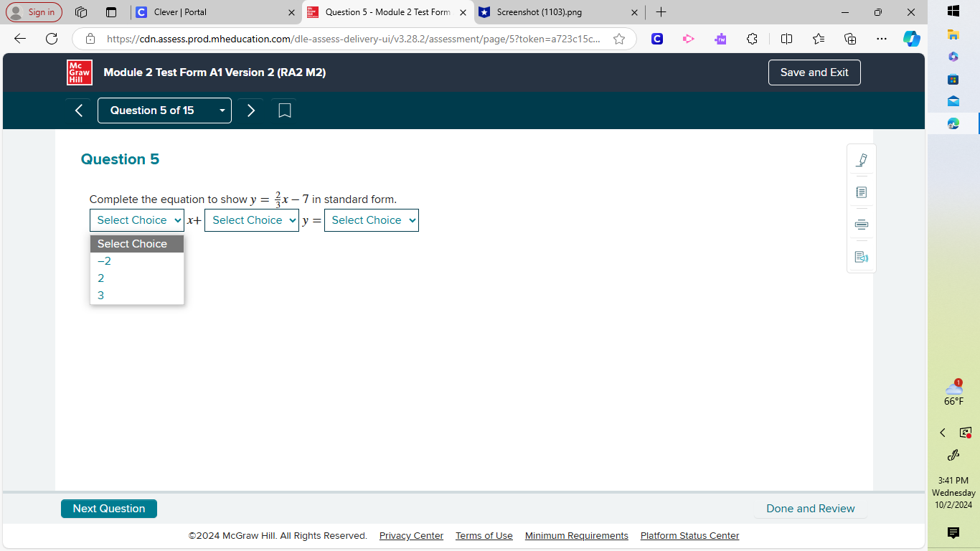Open the Workspaces icon

tap(81, 12)
